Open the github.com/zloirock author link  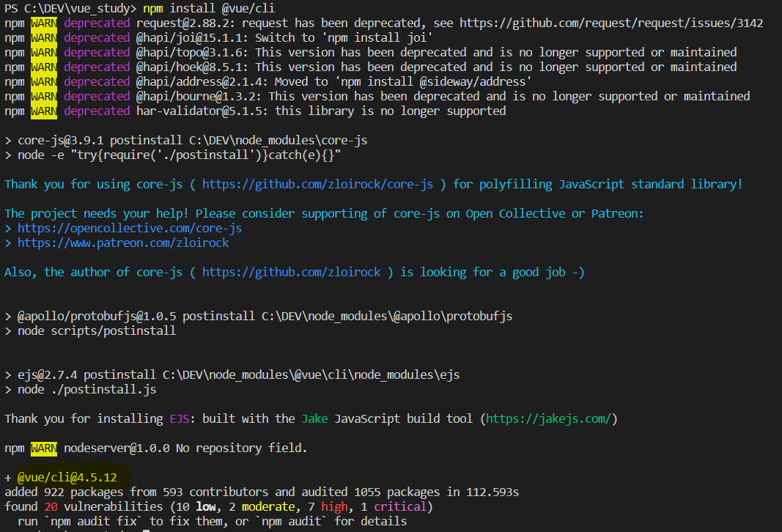click(x=291, y=273)
